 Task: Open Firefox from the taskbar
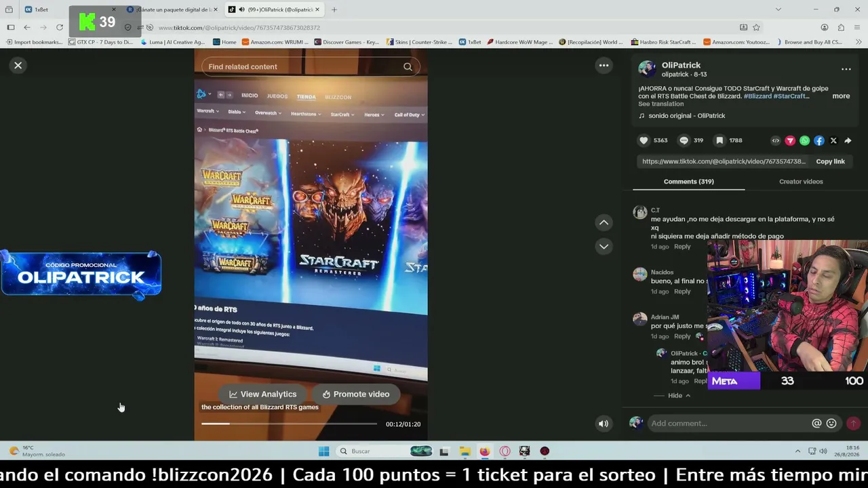[x=484, y=451]
